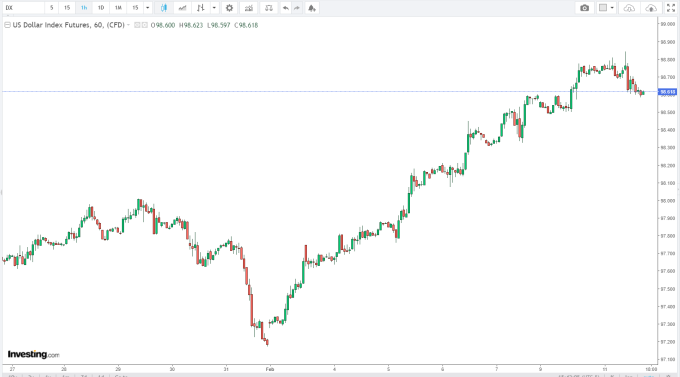Collapse the US Dollar Index legend

click(x=7, y=25)
